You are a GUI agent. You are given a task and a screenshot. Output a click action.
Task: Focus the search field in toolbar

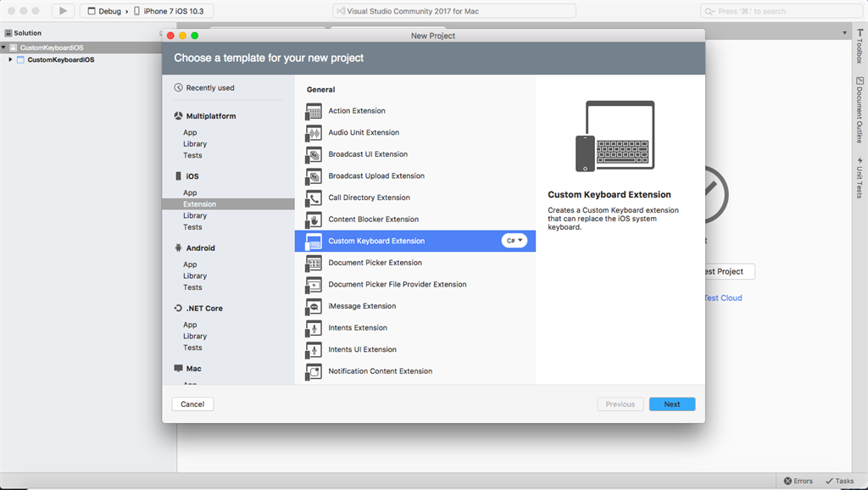[x=781, y=11]
